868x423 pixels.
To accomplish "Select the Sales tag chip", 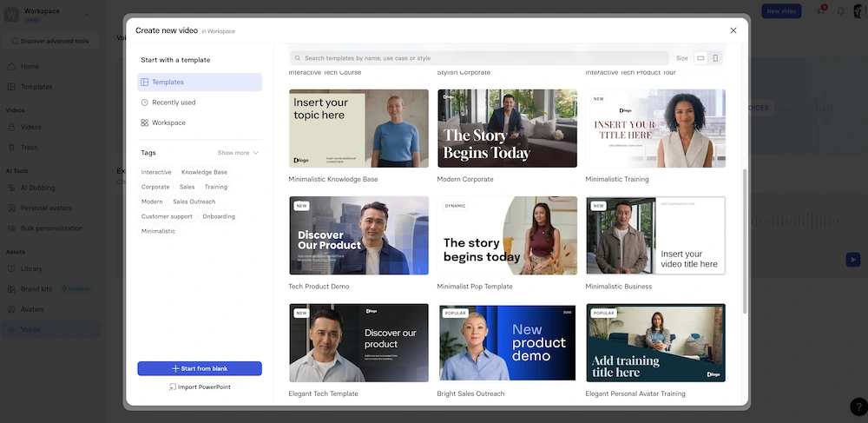I will [187, 187].
